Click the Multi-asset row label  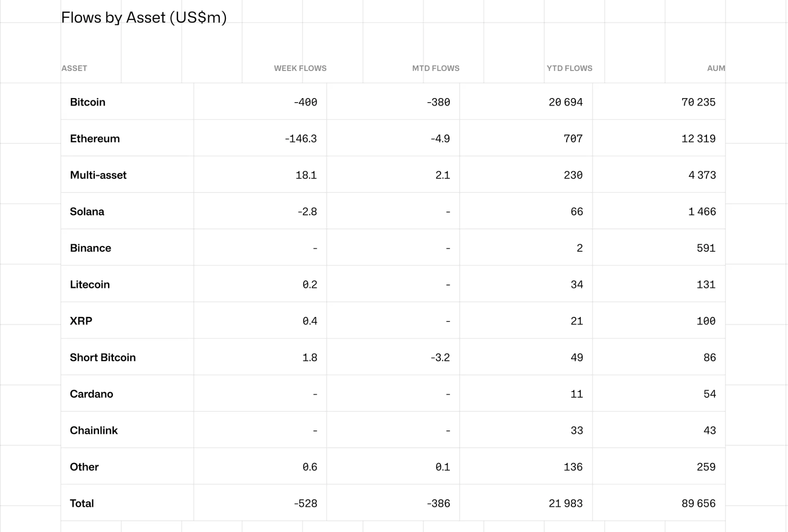click(x=98, y=175)
